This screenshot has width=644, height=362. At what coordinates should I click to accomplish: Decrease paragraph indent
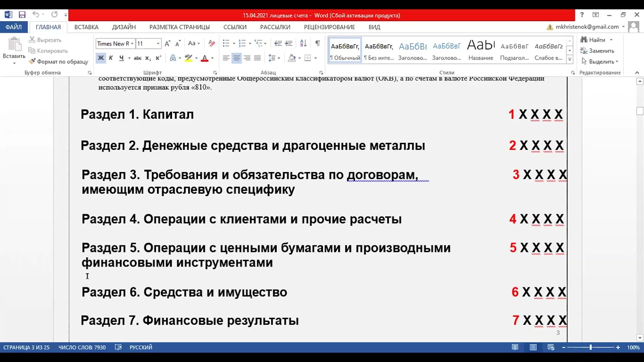click(x=278, y=44)
